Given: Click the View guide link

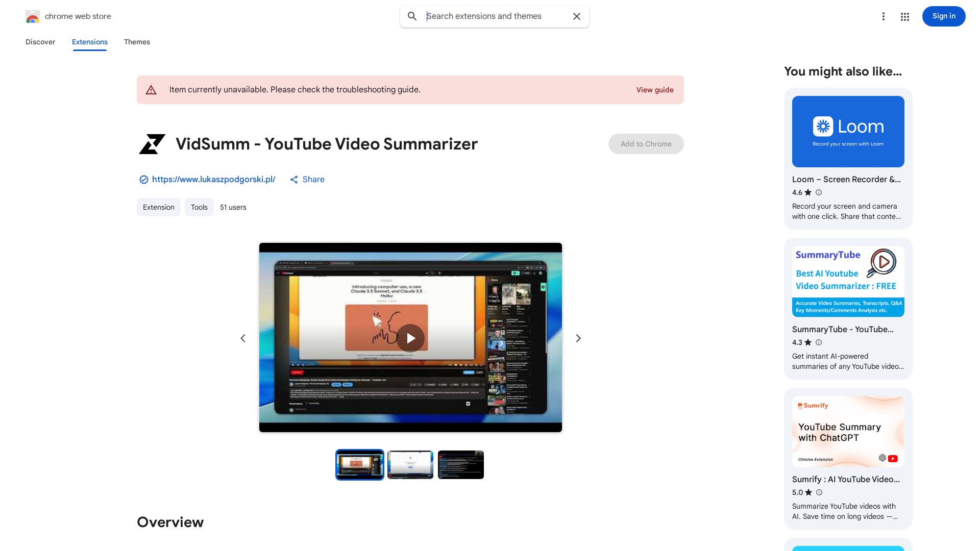Looking at the screenshot, I should tap(654, 90).
